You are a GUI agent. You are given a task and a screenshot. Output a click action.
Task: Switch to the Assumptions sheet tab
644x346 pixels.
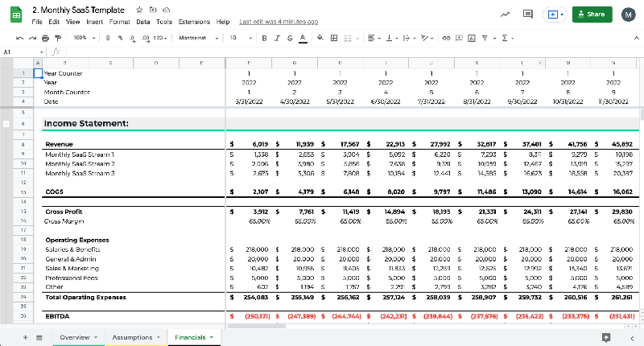(132, 337)
